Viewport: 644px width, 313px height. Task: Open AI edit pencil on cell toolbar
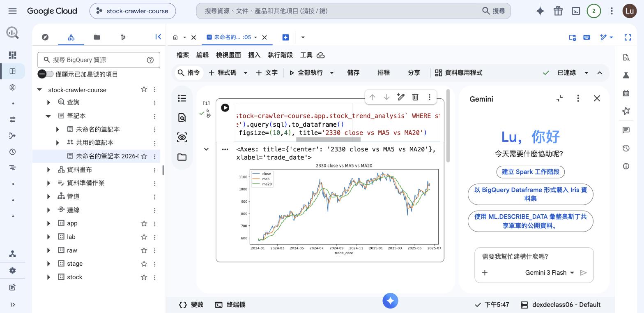[x=401, y=97]
